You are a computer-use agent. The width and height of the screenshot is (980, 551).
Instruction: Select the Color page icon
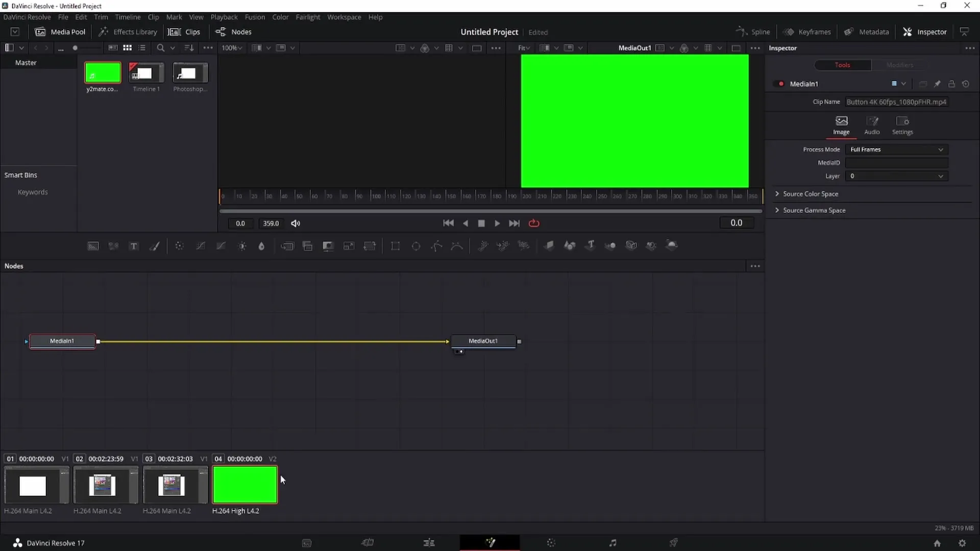551,543
